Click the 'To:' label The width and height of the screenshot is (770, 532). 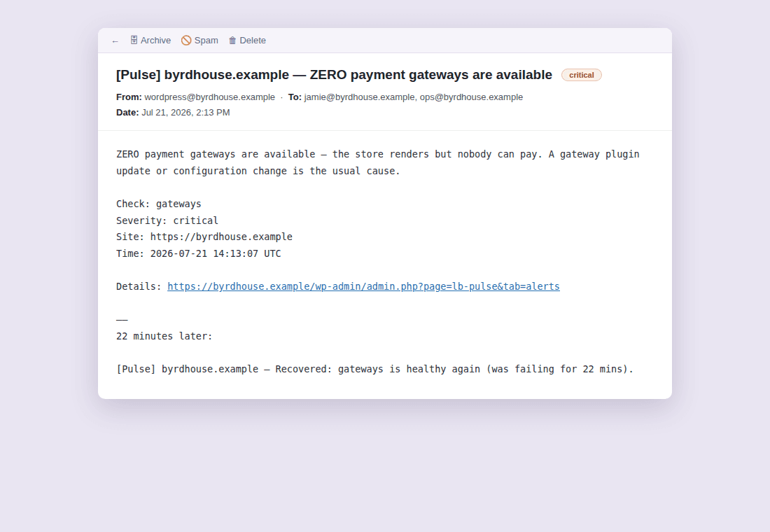pyautogui.click(x=295, y=97)
